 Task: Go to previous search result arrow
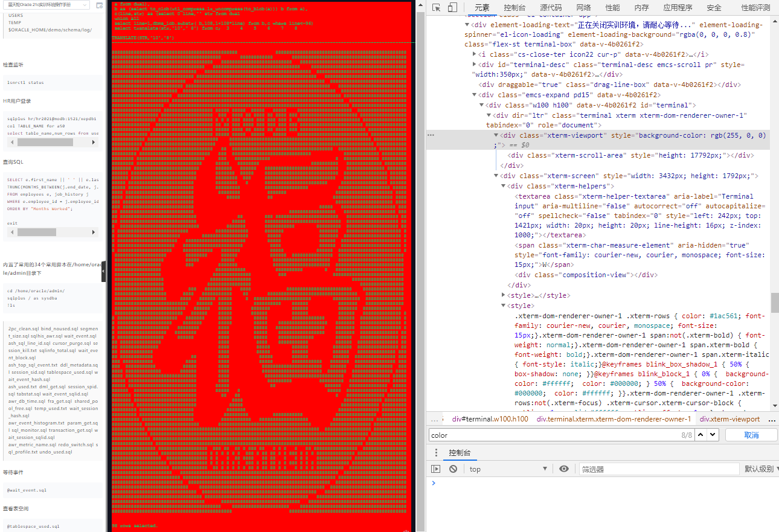coord(701,435)
